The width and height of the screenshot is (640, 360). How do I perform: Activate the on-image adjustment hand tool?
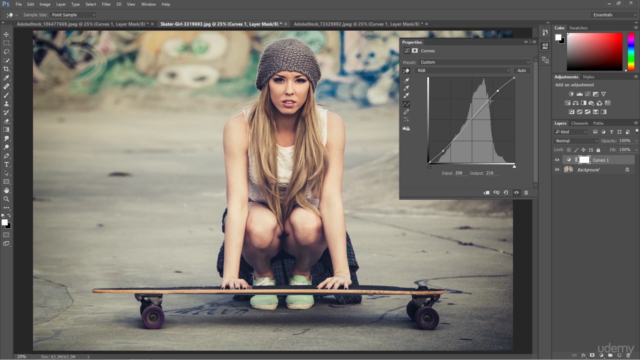pos(406,71)
